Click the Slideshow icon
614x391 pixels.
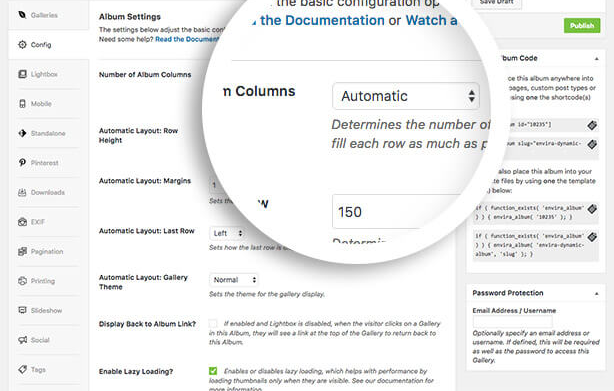pos(22,310)
